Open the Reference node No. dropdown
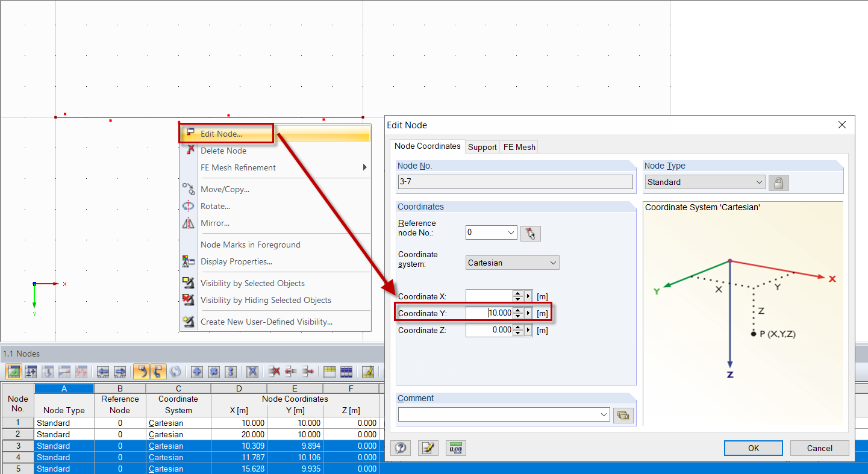The height and width of the screenshot is (474, 868). pyautogui.click(x=492, y=232)
